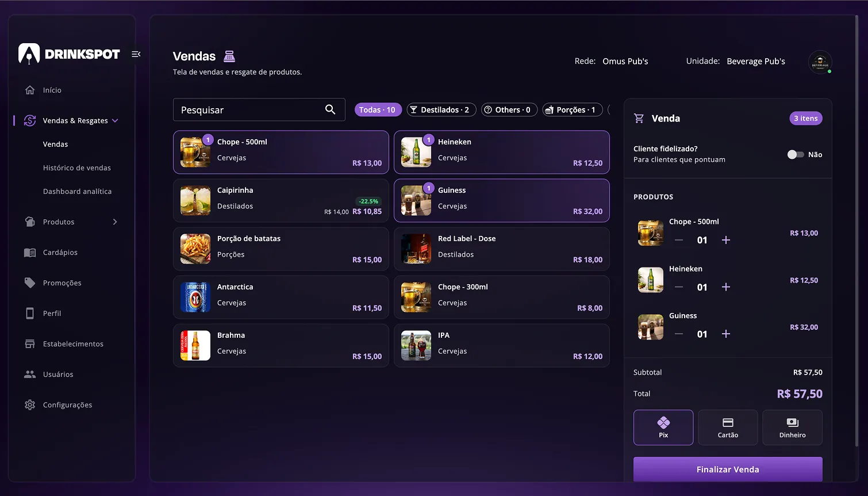868x496 pixels.
Task: Click the Heineken product card
Action: [502, 152]
